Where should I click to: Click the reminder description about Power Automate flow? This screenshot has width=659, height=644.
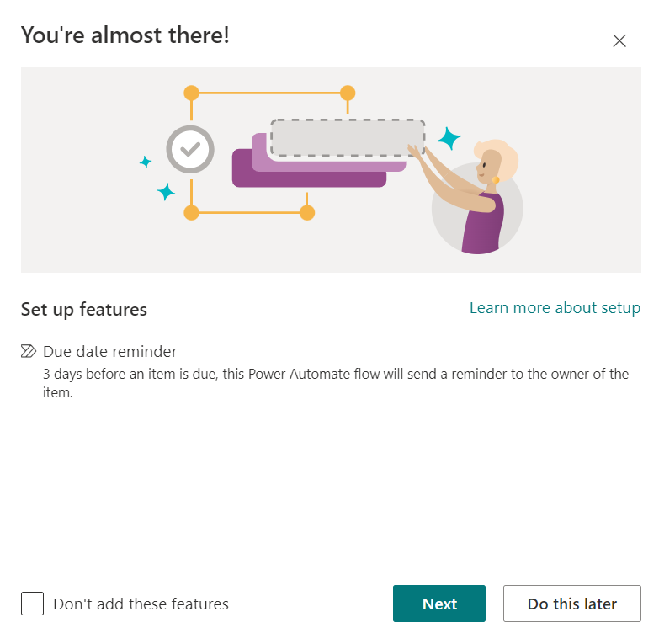[336, 383]
